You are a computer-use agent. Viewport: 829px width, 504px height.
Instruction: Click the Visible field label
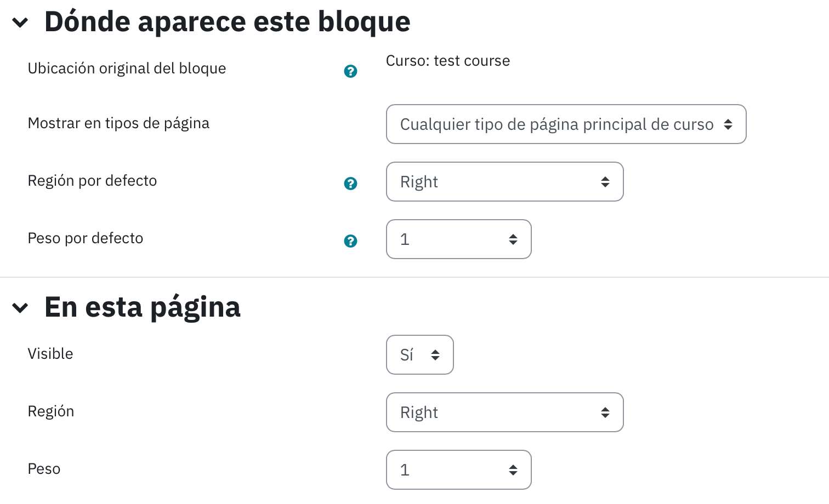click(50, 354)
